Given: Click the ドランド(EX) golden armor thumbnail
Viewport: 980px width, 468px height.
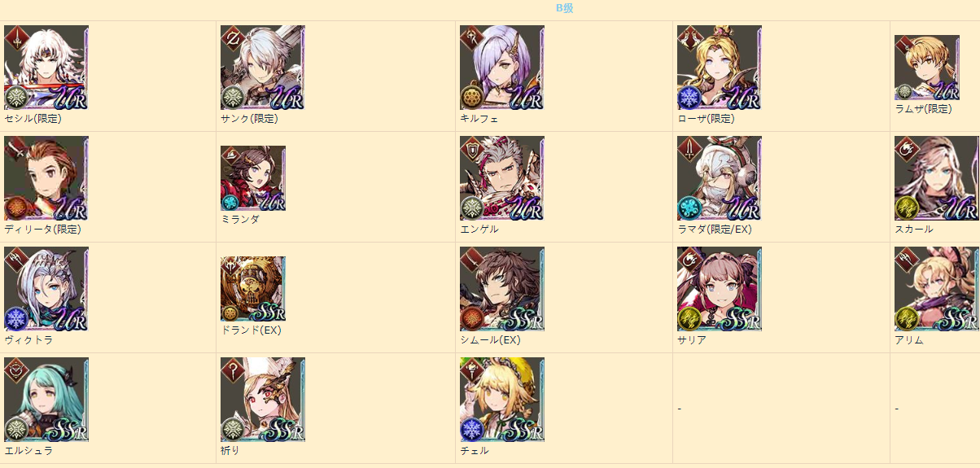Looking at the screenshot, I should click(253, 289).
